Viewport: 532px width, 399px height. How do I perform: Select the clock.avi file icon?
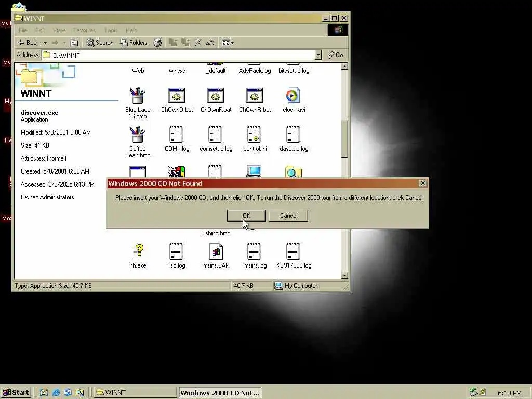click(x=294, y=96)
